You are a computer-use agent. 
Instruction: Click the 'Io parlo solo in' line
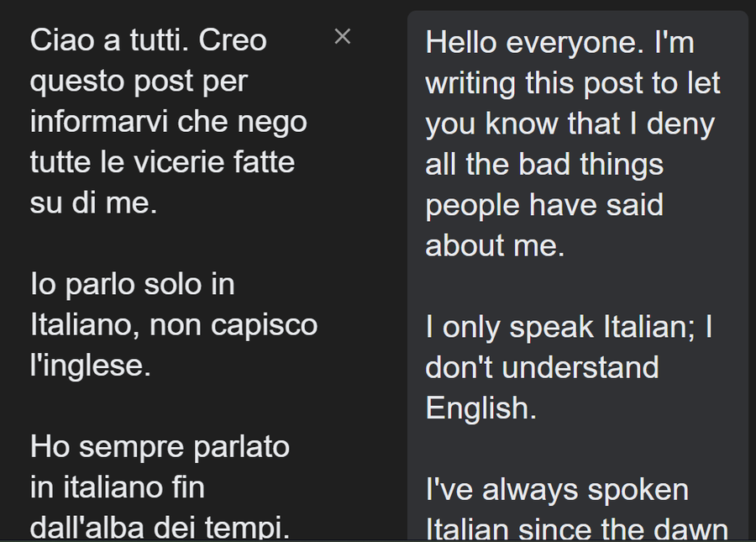[132, 284]
